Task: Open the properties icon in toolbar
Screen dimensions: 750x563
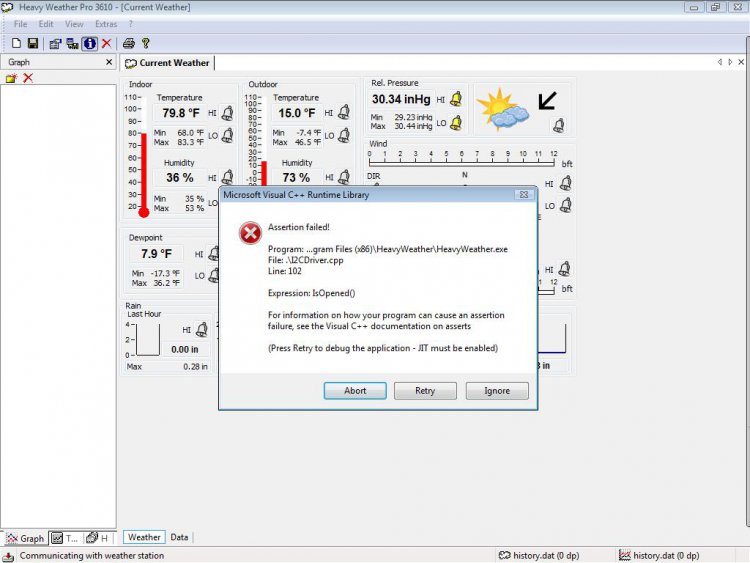Action: [55, 44]
